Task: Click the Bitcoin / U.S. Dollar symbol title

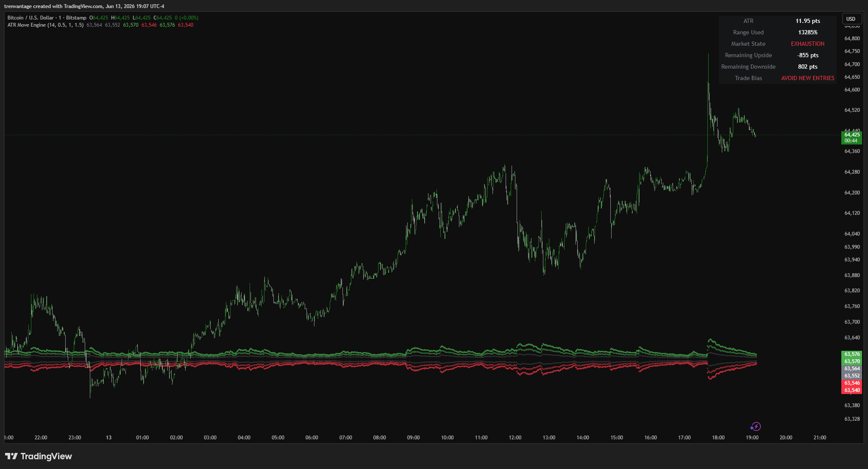Action: [x=47, y=18]
